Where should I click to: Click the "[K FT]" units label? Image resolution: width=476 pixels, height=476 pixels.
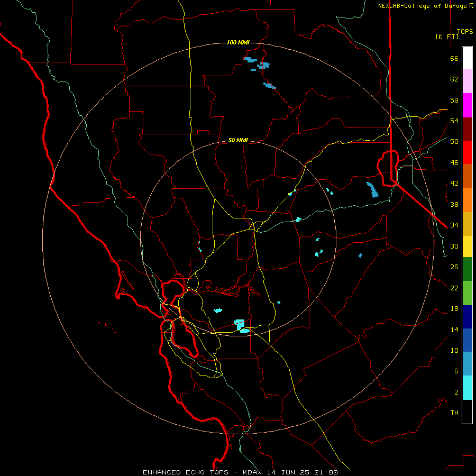pyautogui.click(x=447, y=36)
